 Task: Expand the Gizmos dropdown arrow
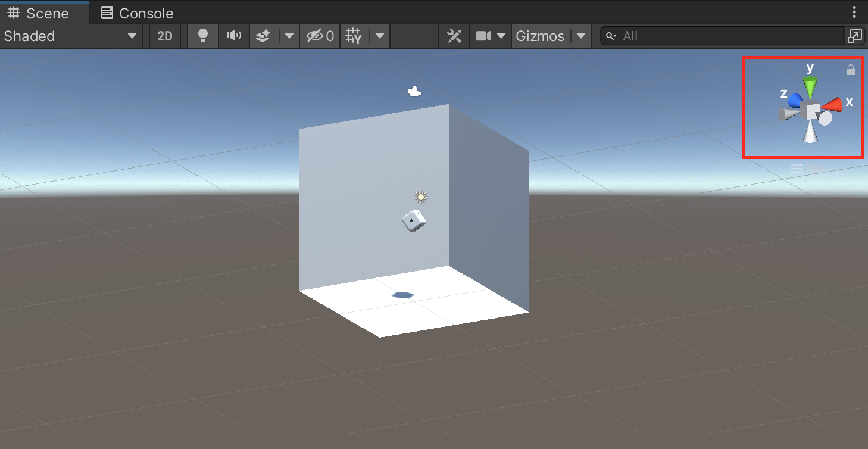click(x=581, y=36)
